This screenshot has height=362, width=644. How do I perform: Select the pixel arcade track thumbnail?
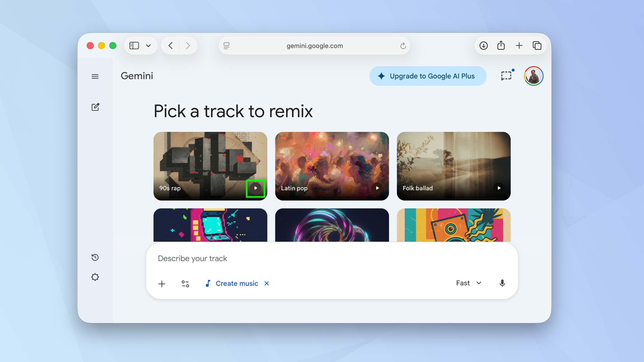click(x=210, y=225)
